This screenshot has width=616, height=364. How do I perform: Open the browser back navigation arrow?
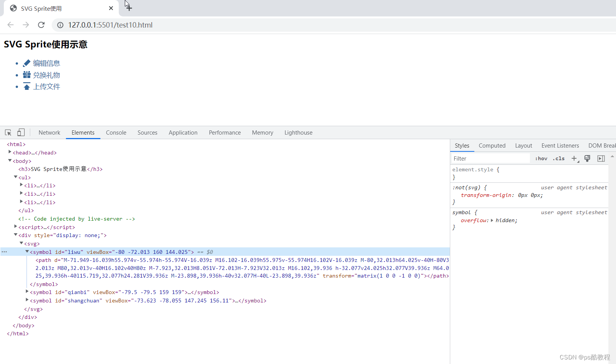[x=10, y=25]
